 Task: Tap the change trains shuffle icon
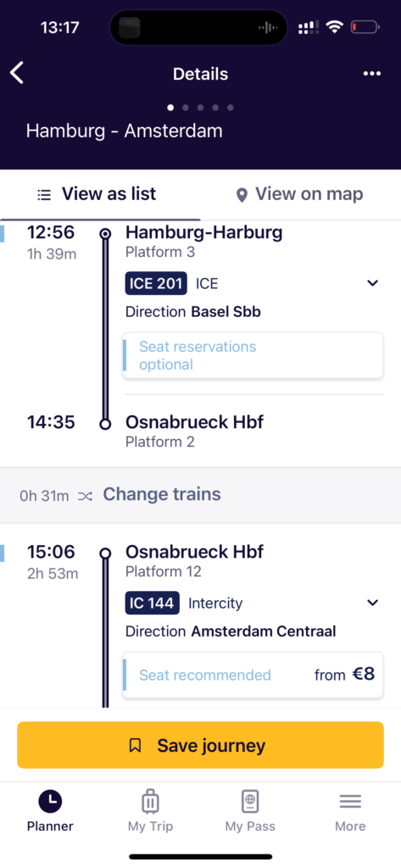(85, 496)
